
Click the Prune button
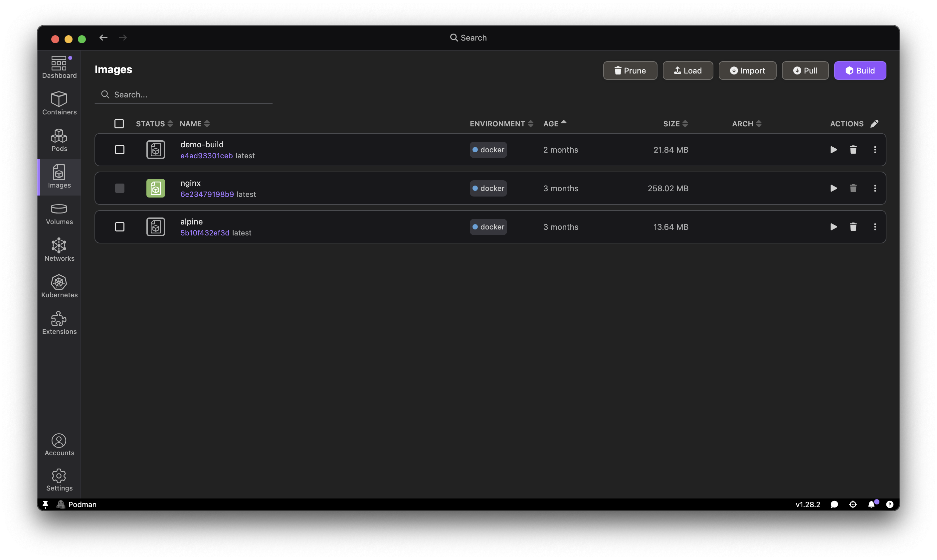630,70
